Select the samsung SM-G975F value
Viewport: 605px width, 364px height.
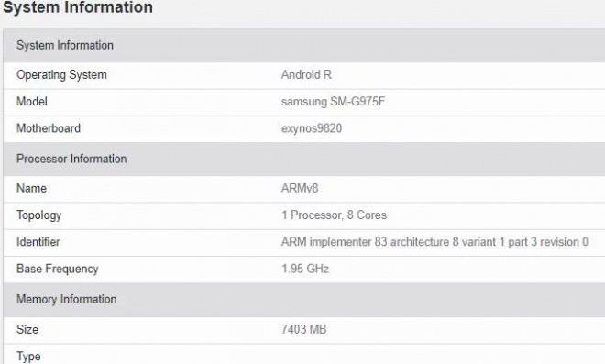pos(333,102)
